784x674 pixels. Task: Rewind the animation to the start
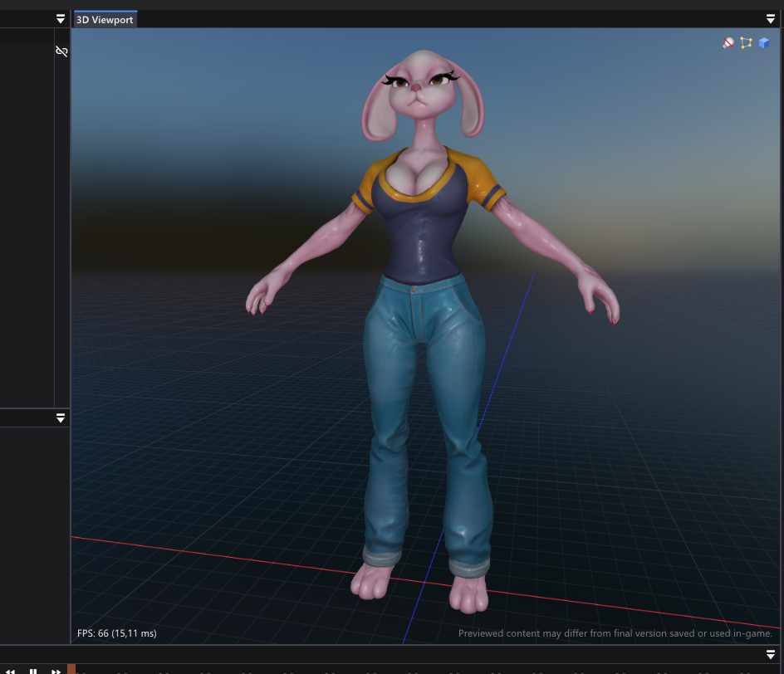[10, 671]
